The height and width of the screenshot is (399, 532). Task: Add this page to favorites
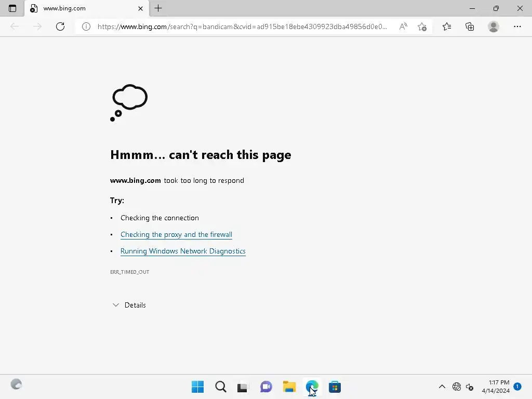pyautogui.click(x=422, y=26)
